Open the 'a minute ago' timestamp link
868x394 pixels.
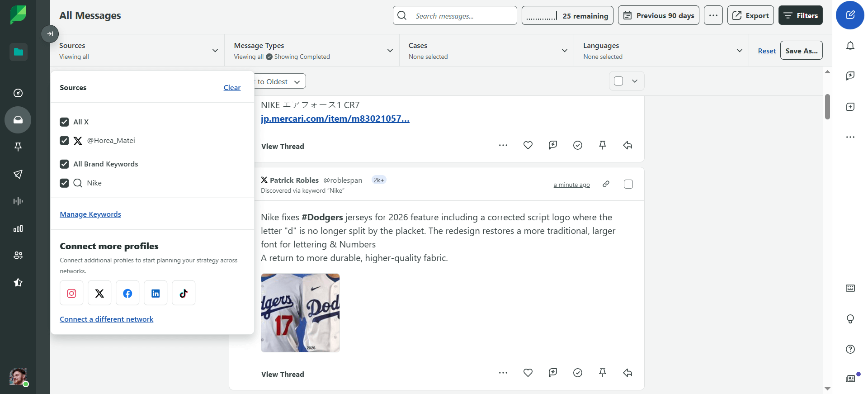[572, 185]
